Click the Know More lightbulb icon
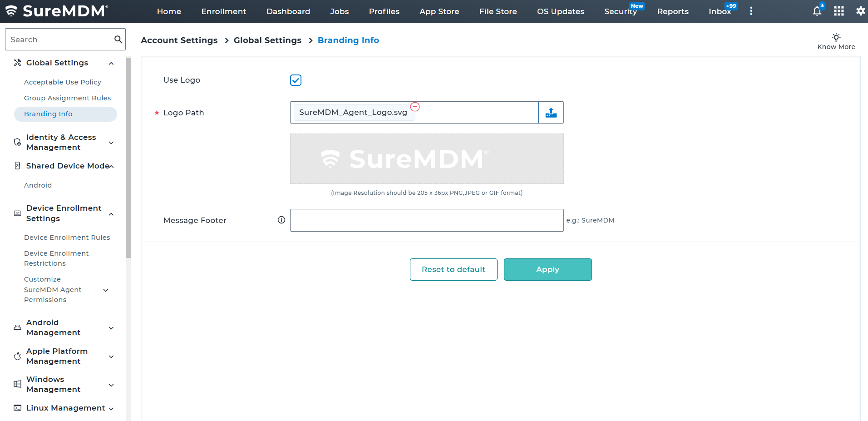Viewport: 868px width, 421px height. tap(836, 37)
